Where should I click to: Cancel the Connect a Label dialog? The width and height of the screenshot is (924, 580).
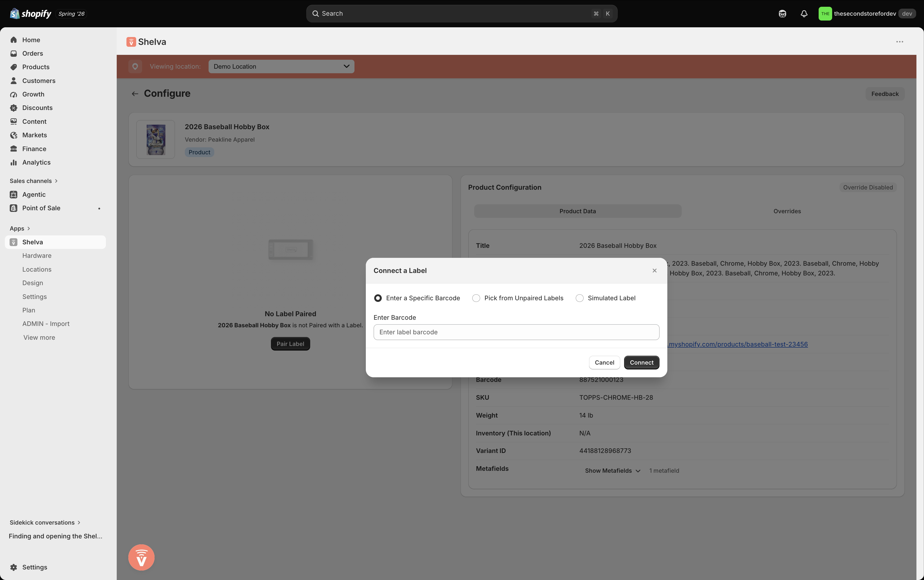point(604,362)
